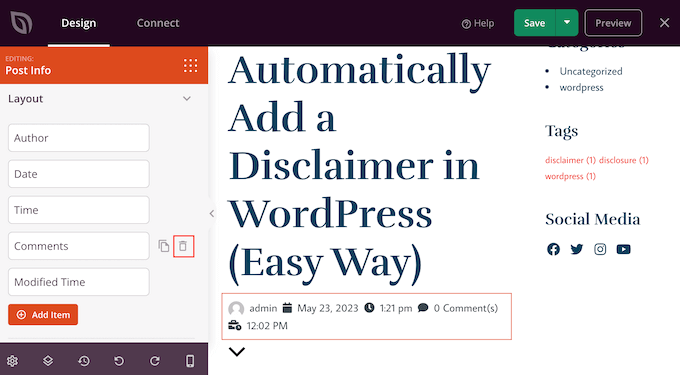
Task: Select the Author item field
Action: click(x=78, y=138)
